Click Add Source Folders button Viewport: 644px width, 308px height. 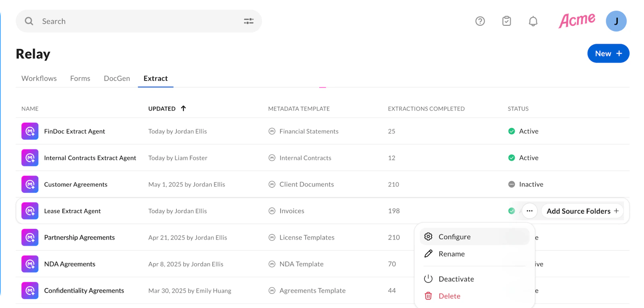[582, 211]
